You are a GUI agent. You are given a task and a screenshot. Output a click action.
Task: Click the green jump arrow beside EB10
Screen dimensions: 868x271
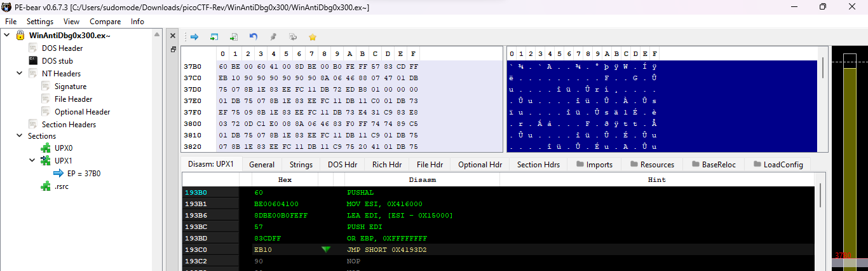pyautogui.click(x=326, y=249)
